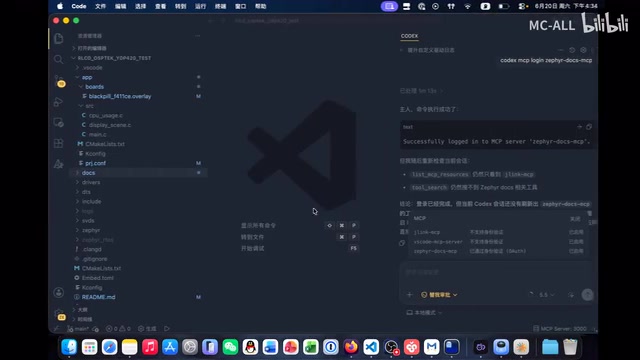The height and width of the screenshot is (360, 640).
Task: Click the build gear item in status bar
Action: pyautogui.click(x=147, y=329)
